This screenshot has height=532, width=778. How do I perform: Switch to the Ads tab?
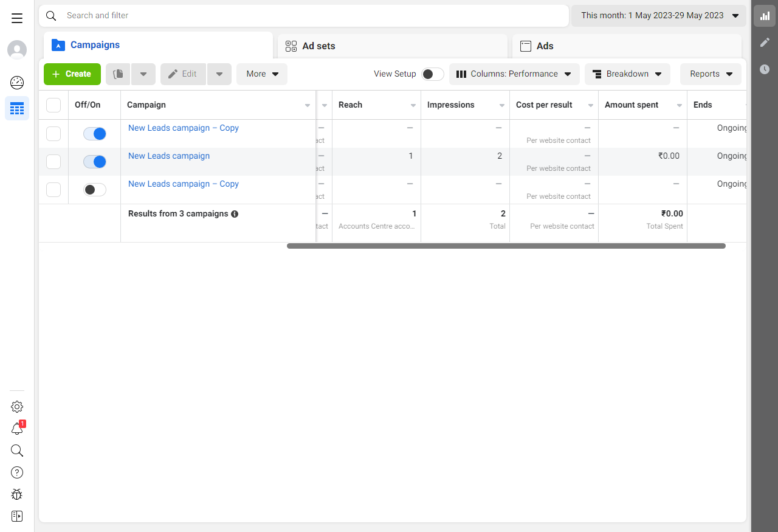(627, 46)
